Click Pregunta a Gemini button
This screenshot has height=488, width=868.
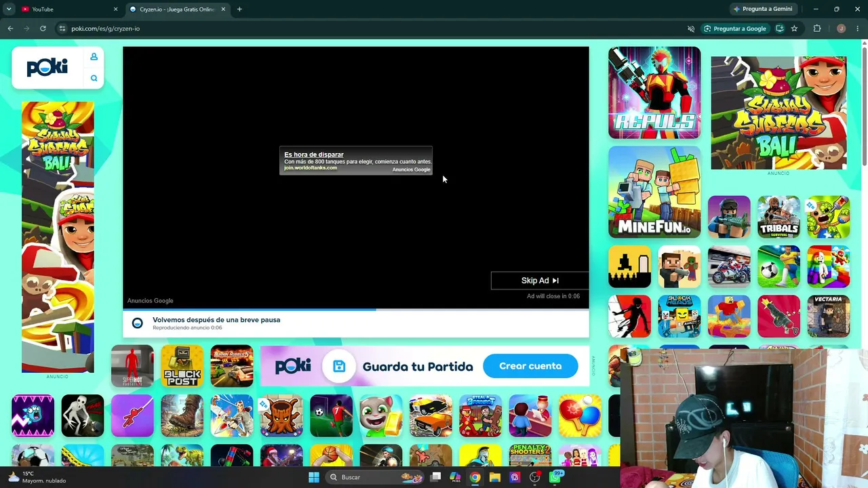(763, 9)
